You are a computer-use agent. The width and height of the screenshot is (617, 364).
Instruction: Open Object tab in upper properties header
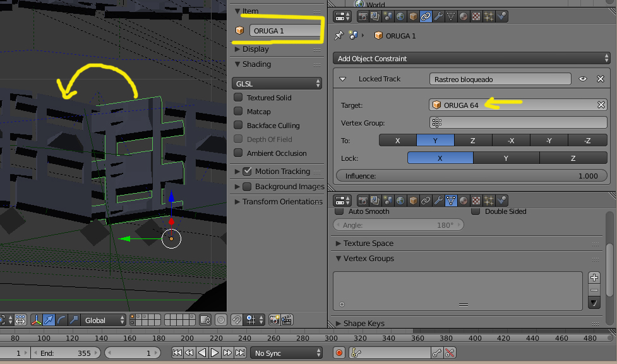coord(413,16)
